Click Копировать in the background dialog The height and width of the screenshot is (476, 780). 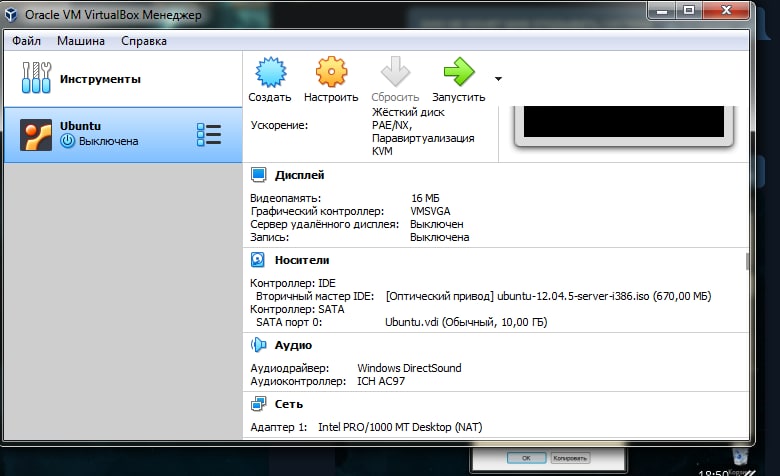(570, 458)
